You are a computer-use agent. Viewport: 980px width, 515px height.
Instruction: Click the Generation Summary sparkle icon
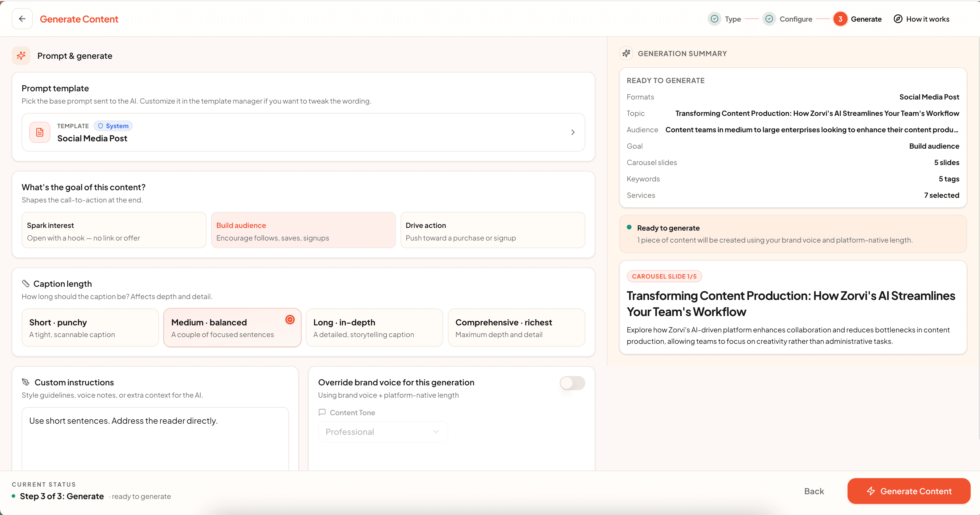pos(626,53)
